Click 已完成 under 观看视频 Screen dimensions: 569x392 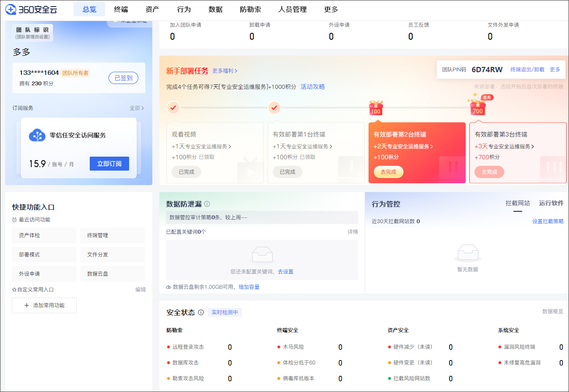click(x=186, y=172)
